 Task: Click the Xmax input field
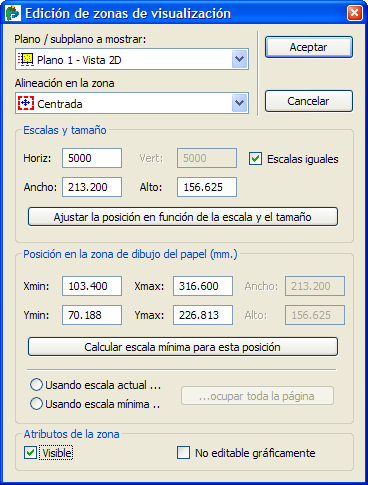point(203,286)
